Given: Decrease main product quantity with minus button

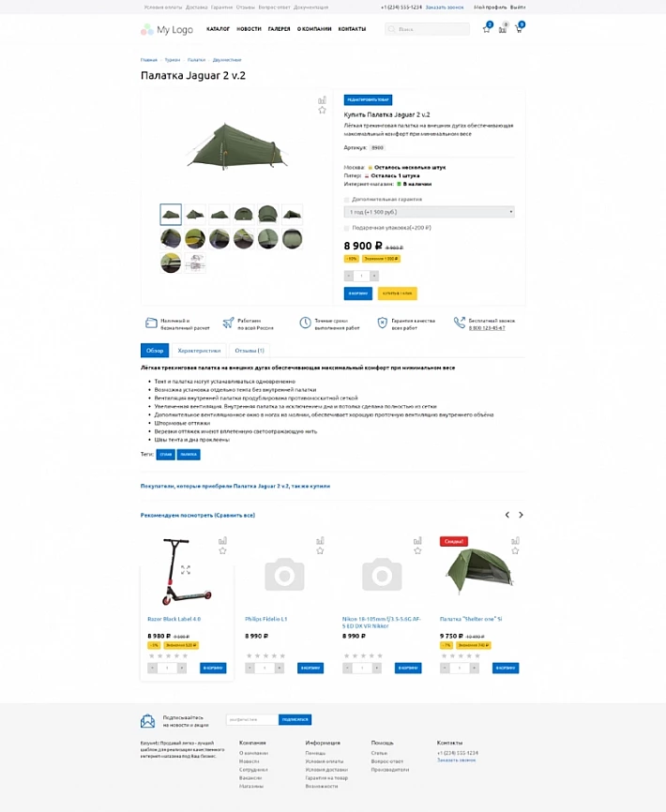Looking at the screenshot, I should [349, 276].
